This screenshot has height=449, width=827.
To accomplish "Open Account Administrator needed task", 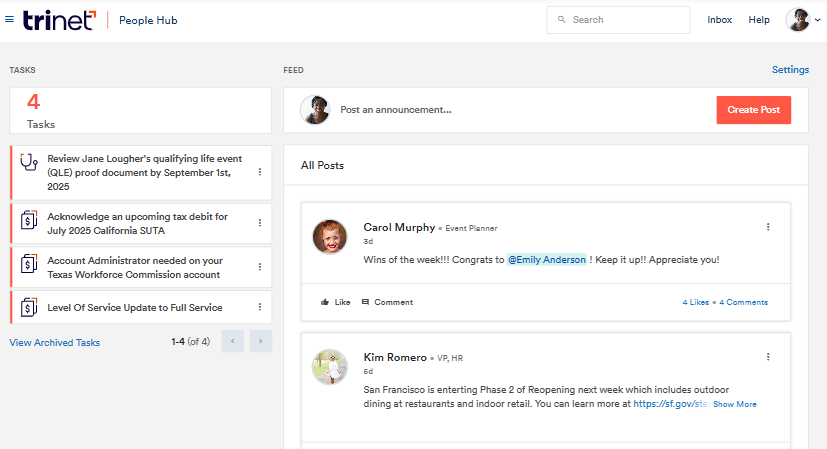I will [134, 268].
